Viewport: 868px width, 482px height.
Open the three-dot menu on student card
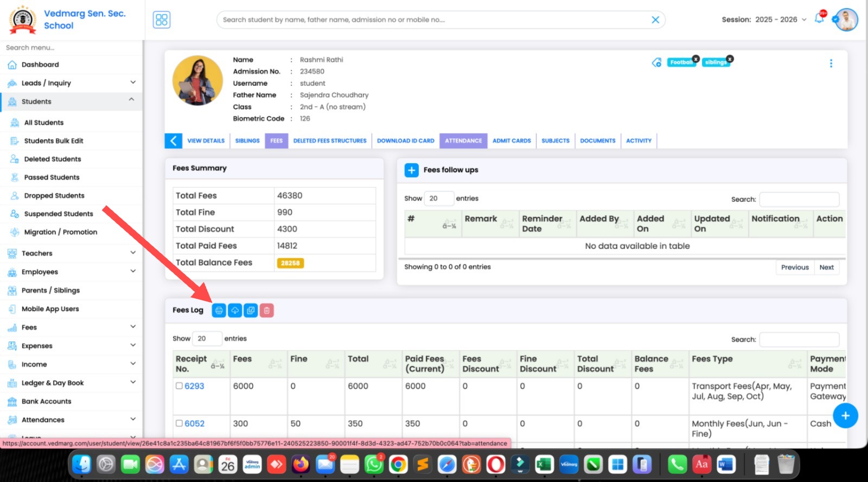[x=831, y=63]
